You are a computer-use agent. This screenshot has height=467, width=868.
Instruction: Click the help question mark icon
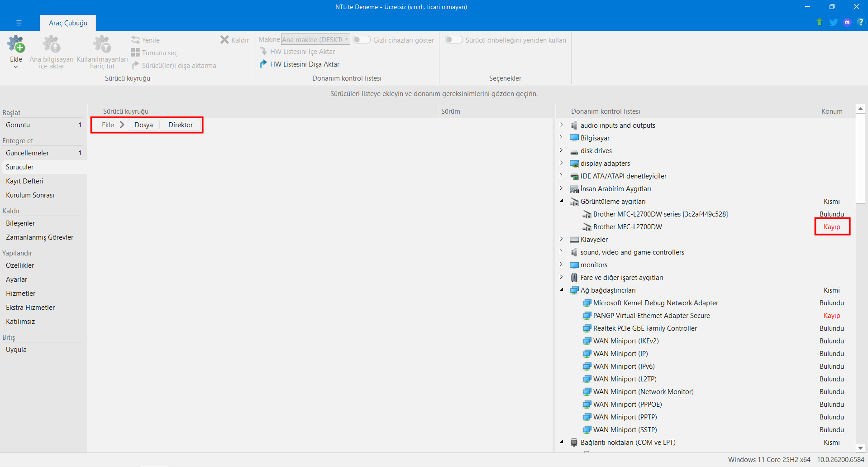[860, 22]
